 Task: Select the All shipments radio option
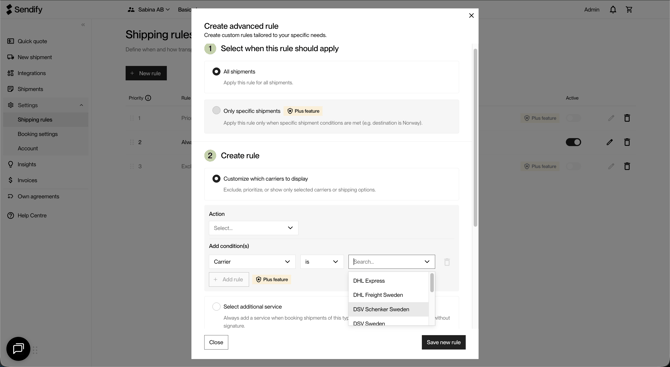tap(216, 71)
